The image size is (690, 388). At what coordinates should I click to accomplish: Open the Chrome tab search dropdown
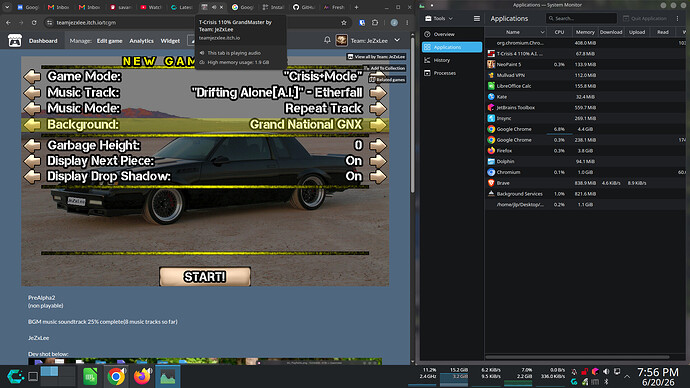(x=7, y=7)
